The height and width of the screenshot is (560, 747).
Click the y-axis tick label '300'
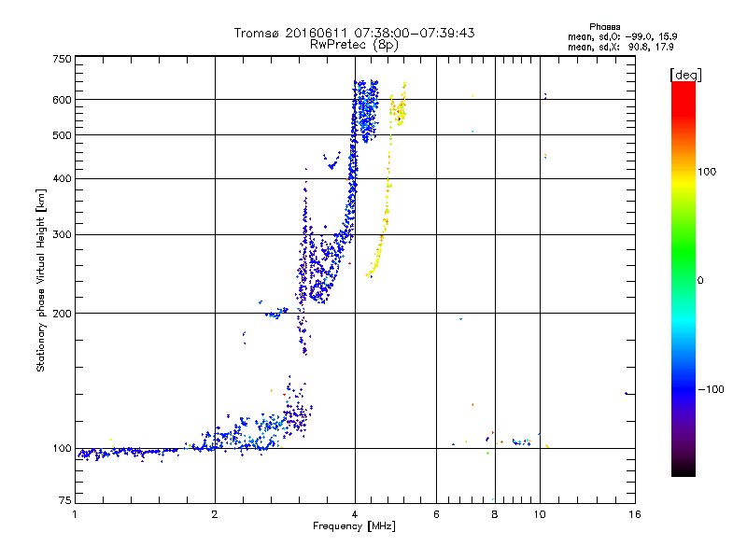[x=63, y=234]
